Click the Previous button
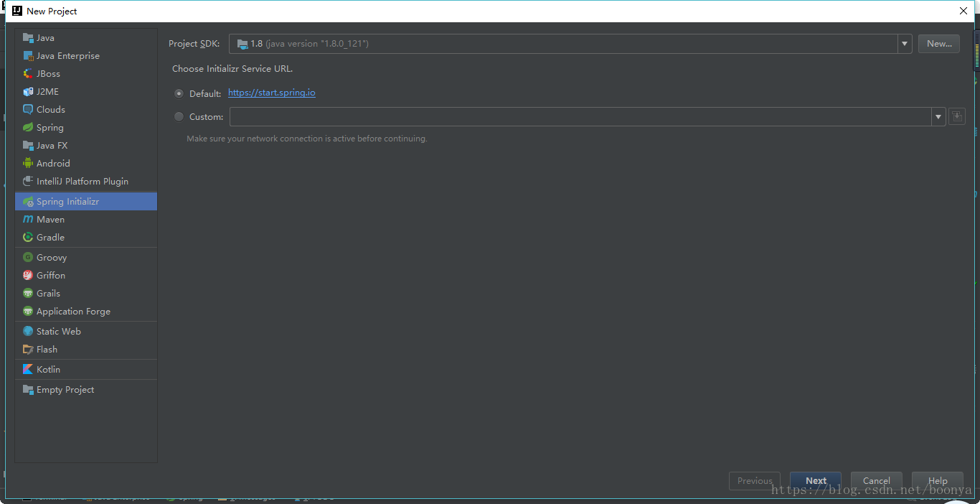Image resolution: width=980 pixels, height=504 pixels. coord(755,481)
